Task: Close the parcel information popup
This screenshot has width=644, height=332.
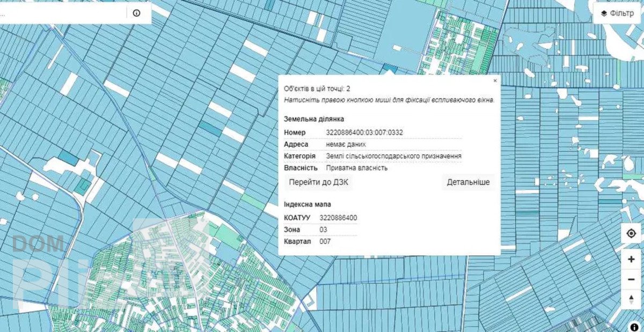Action: pyautogui.click(x=495, y=80)
